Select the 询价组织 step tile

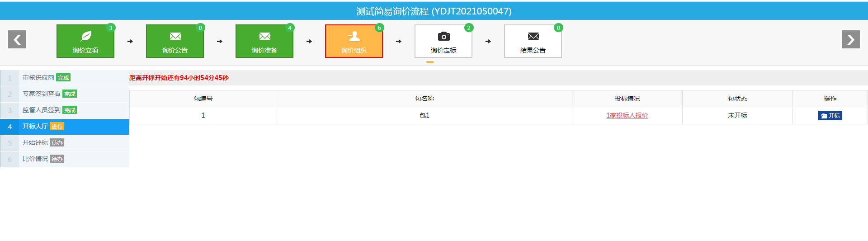(354, 41)
